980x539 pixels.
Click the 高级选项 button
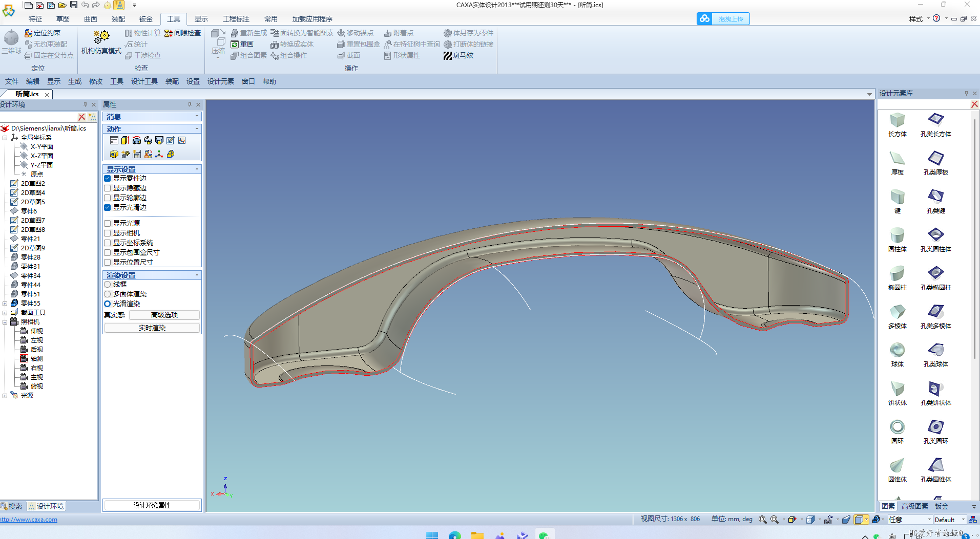pos(164,315)
